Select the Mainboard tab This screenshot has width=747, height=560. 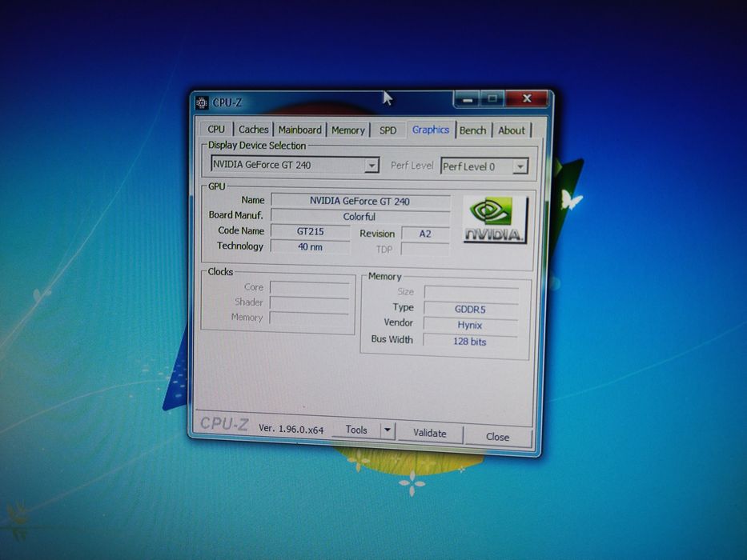pyautogui.click(x=299, y=130)
